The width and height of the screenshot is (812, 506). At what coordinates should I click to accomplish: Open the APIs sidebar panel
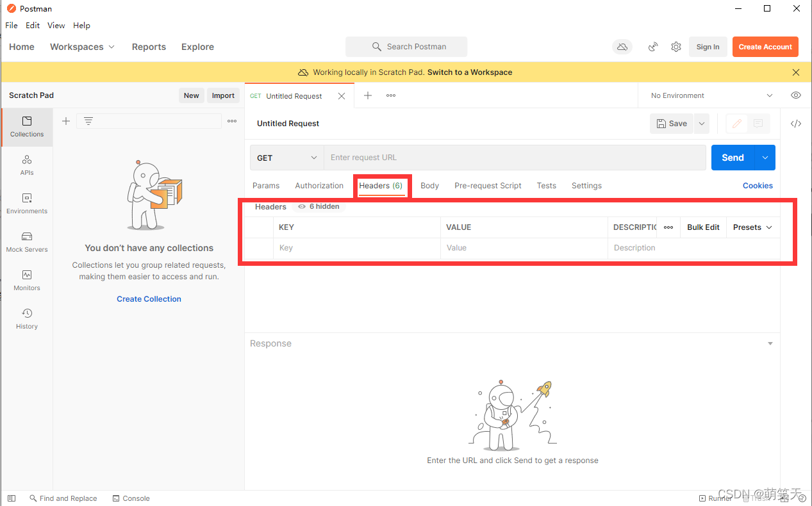coord(27,165)
